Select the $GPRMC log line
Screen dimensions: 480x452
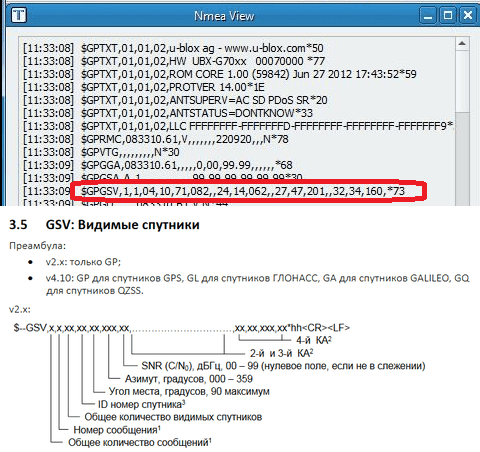(x=156, y=139)
